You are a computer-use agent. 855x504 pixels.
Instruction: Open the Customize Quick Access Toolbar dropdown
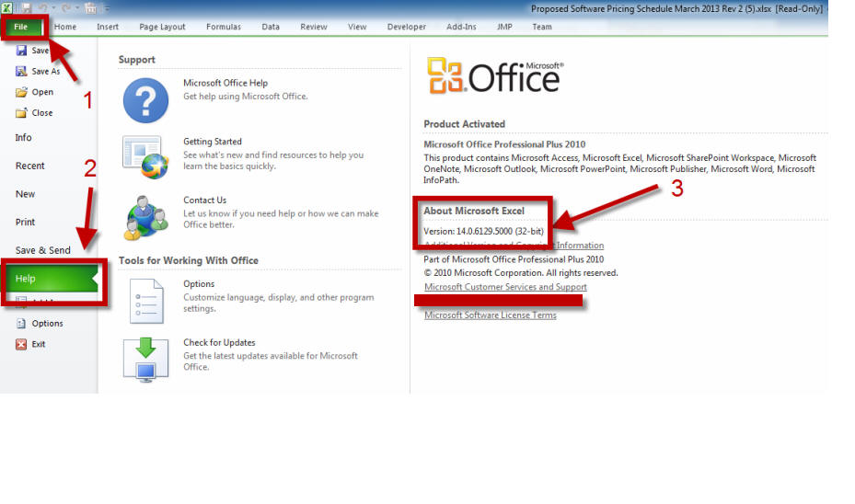pos(106,8)
